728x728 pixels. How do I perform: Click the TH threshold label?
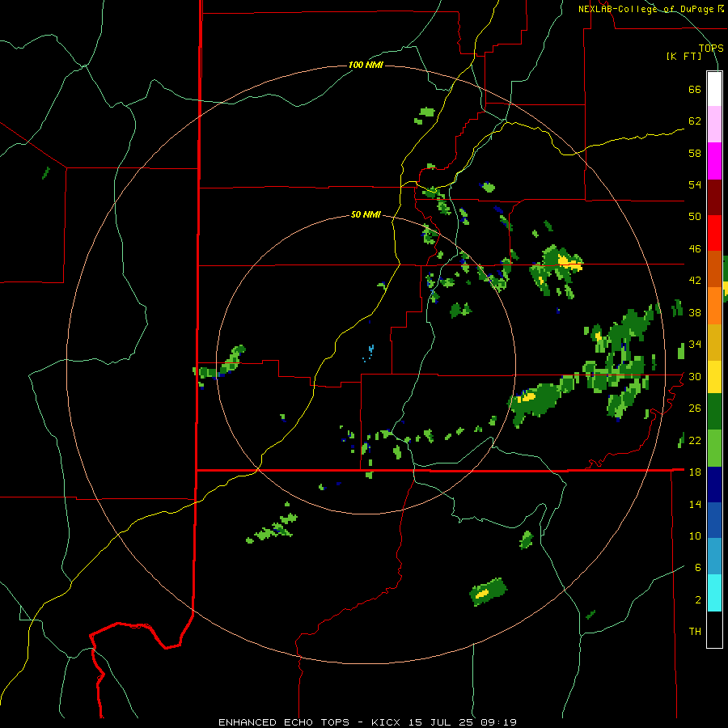[x=695, y=632]
